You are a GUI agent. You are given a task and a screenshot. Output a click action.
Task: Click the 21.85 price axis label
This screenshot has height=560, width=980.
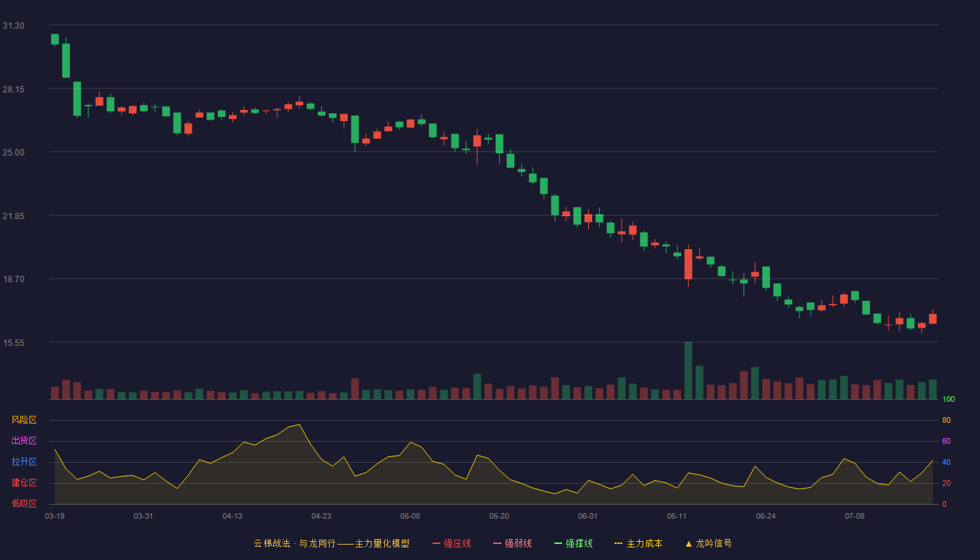tap(13, 216)
